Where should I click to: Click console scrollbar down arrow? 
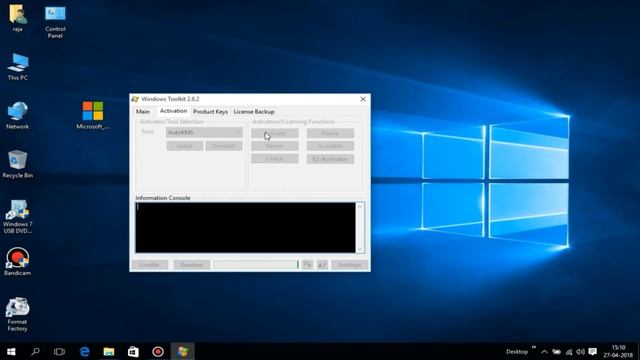click(360, 249)
